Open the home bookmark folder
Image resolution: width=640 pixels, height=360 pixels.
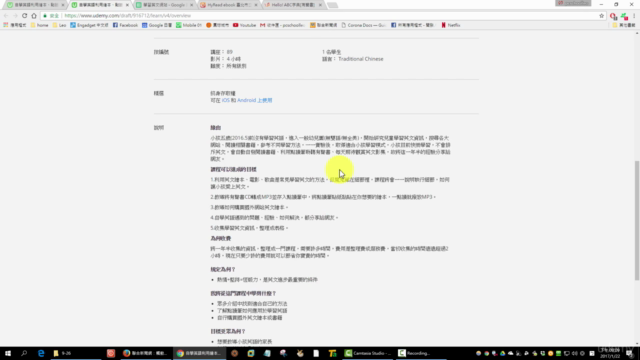point(39,25)
